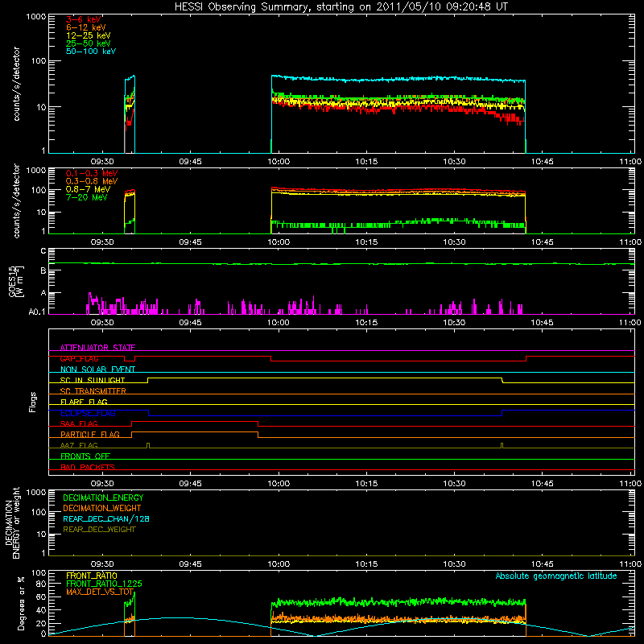Select the BAD_PACKETS flag label
This screenshot has width=644, height=644.
tap(88, 468)
